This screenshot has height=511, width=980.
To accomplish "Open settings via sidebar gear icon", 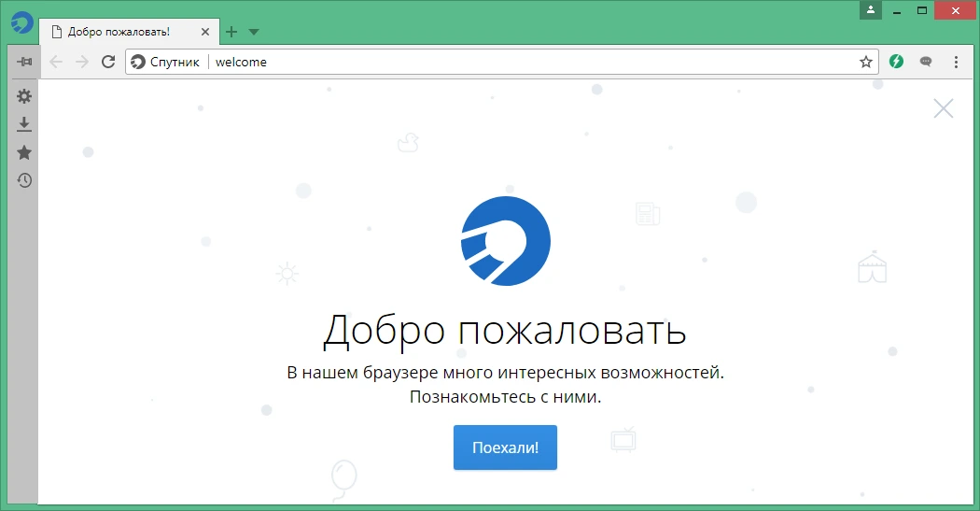I will click(x=23, y=96).
